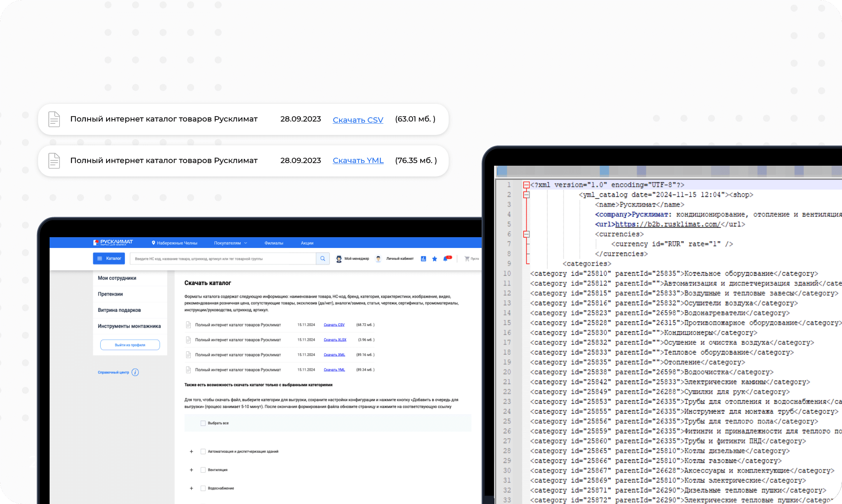
Task: Open the Справочный центр link
Action: [113, 372]
